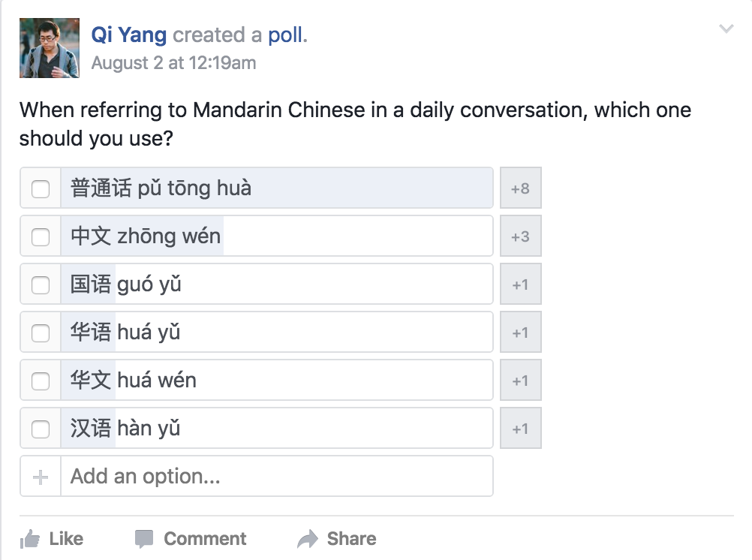Image resolution: width=752 pixels, height=560 pixels.
Task: Show the +8 voters for 普通话
Action: (x=520, y=188)
